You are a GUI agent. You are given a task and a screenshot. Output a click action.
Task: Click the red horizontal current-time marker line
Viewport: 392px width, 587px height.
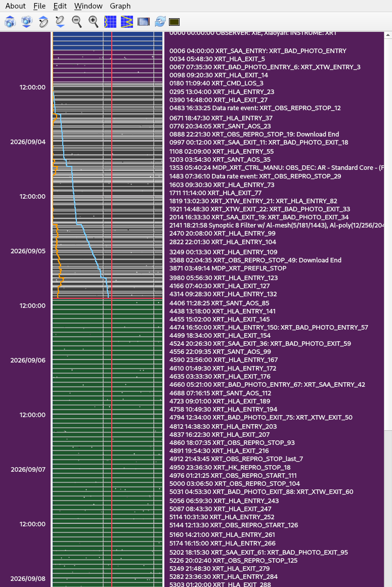tap(107, 298)
